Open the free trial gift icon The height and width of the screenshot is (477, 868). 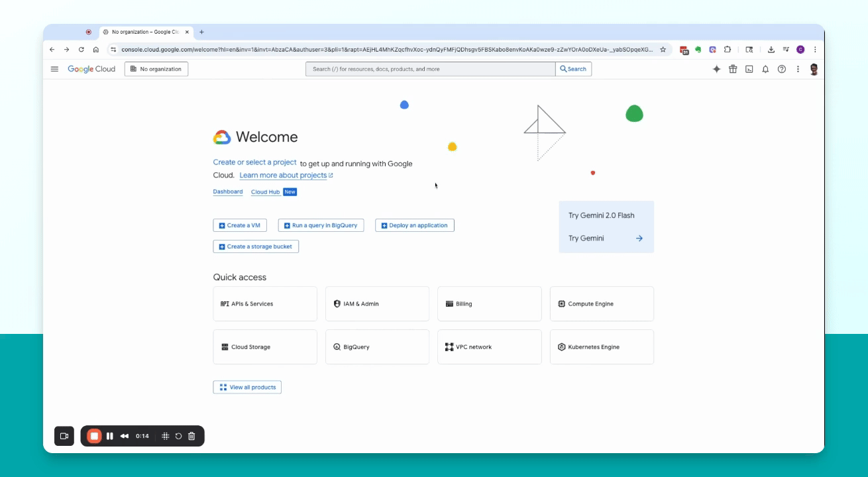pos(733,69)
